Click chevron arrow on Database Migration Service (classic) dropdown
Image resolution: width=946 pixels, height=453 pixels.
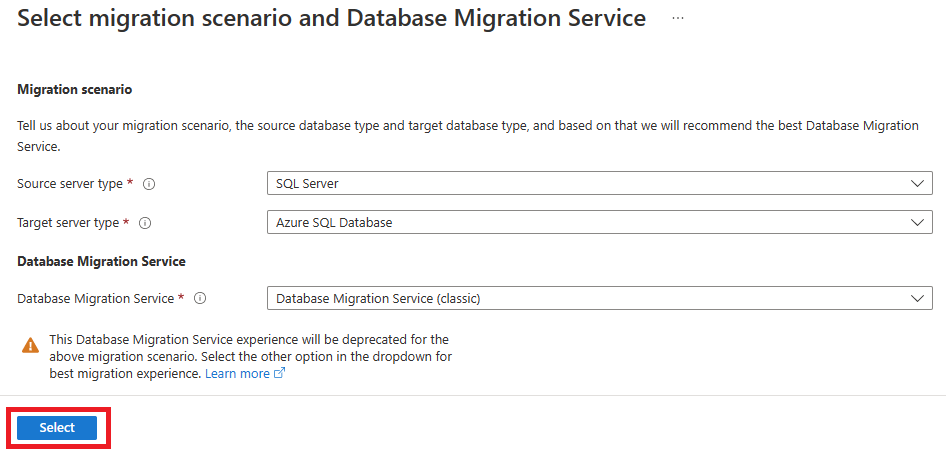point(917,298)
